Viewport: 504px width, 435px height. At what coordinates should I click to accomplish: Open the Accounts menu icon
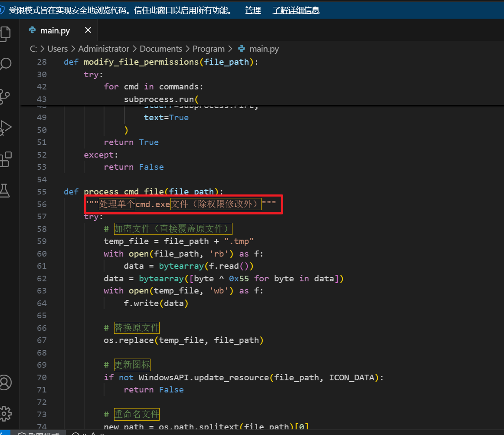(5, 382)
